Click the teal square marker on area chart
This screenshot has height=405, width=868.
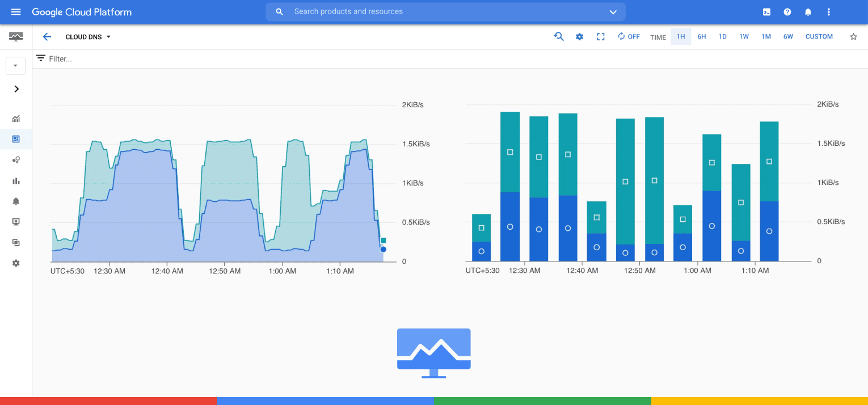[384, 241]
